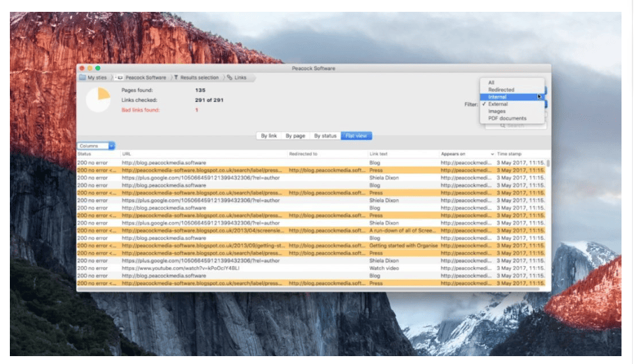The height and width of the screenshot is (364, 634).
Task: Click the magnifier icon in the search field
Action: [502, 125]
